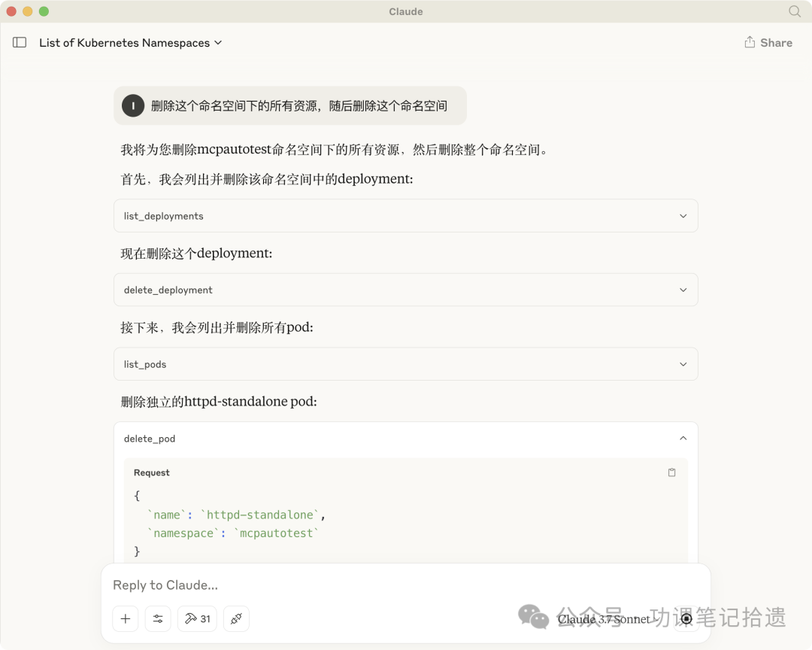Select the Claude title in the window bar
The image size is (812, 650).
click(x=405, y=11)
